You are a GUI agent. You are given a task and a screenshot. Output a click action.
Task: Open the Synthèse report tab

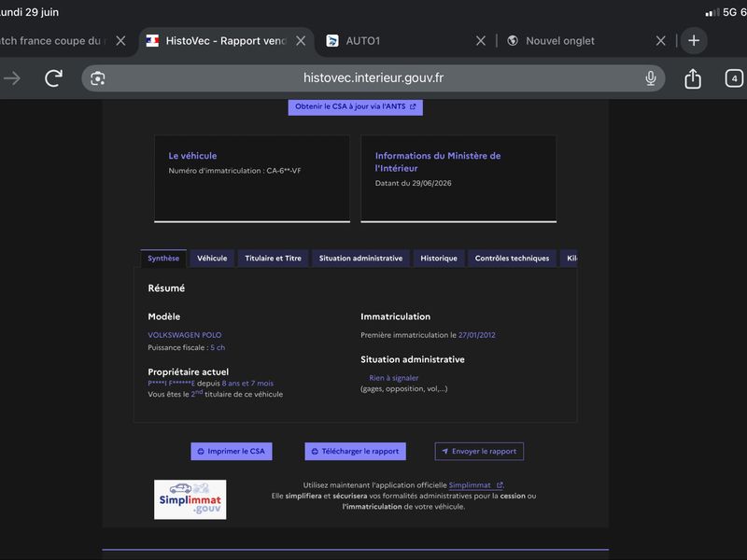coord(163,259)
